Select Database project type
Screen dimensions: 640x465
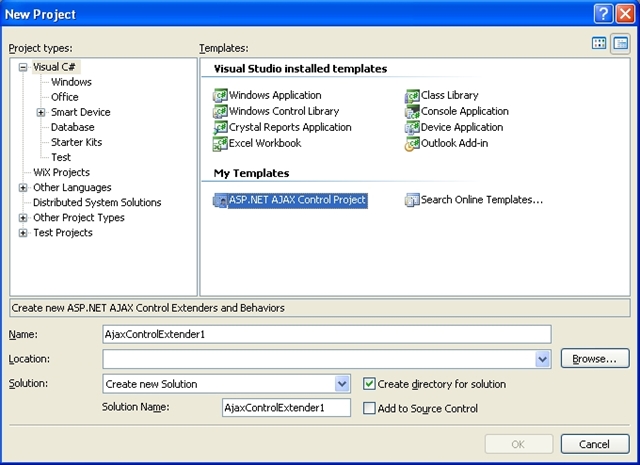73,127
